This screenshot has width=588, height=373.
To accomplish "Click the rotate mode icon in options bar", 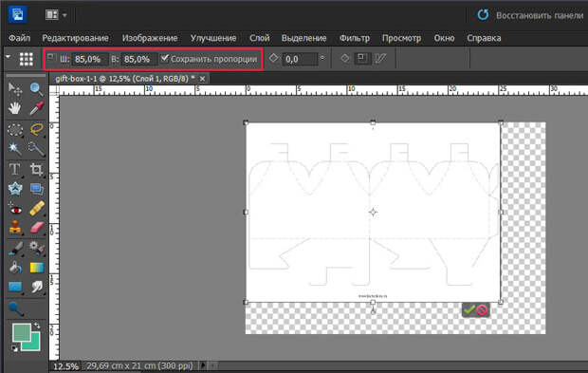I will pos(344,59).
